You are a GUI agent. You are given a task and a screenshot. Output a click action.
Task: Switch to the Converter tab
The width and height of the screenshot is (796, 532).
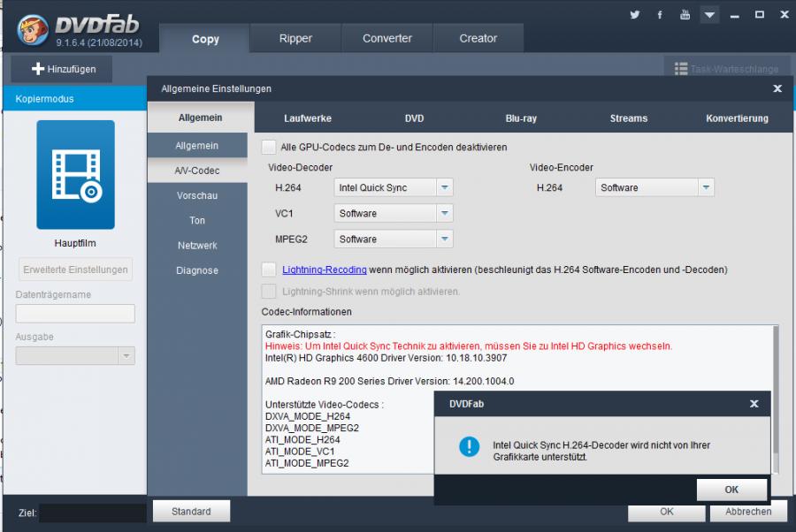[387, 39]
